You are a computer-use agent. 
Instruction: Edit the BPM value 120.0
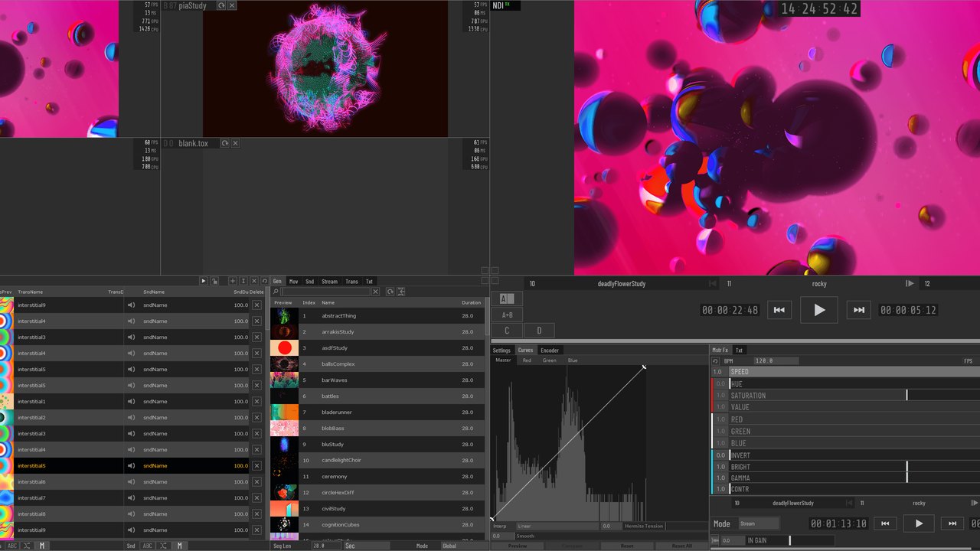[x=776, y=360]
